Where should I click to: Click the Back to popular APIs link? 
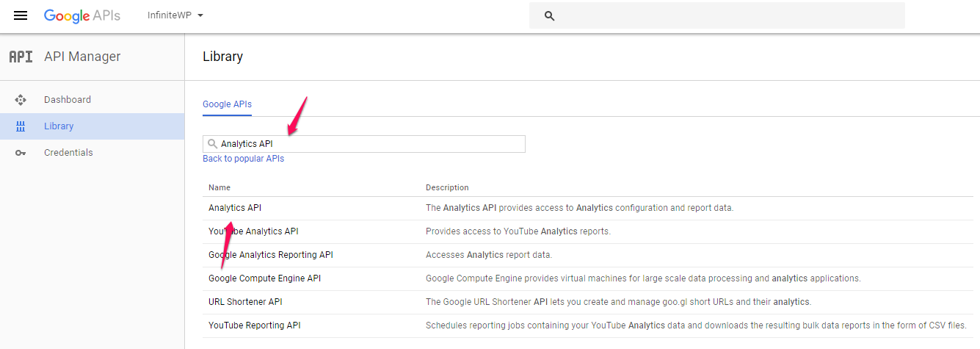tap(243, 159)
